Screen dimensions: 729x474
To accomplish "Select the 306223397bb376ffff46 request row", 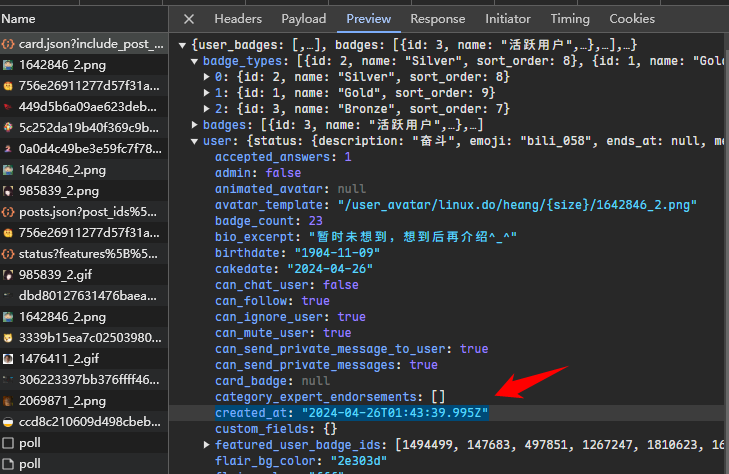I will pyautogui.click(x=84, y=380).
